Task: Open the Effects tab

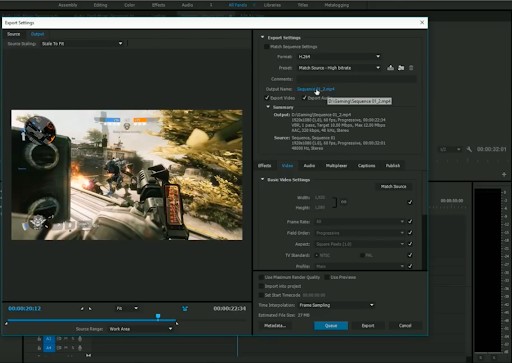Action: point(265,165)
